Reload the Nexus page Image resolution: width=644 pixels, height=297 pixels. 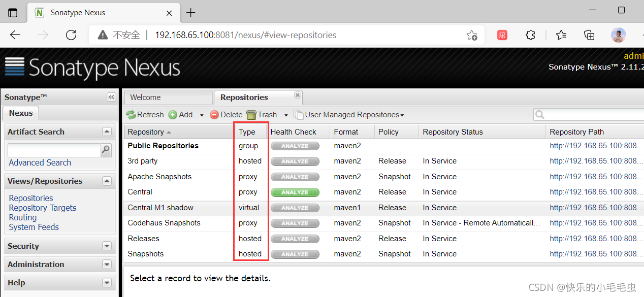pyautogui.click(x=71, y=35)
